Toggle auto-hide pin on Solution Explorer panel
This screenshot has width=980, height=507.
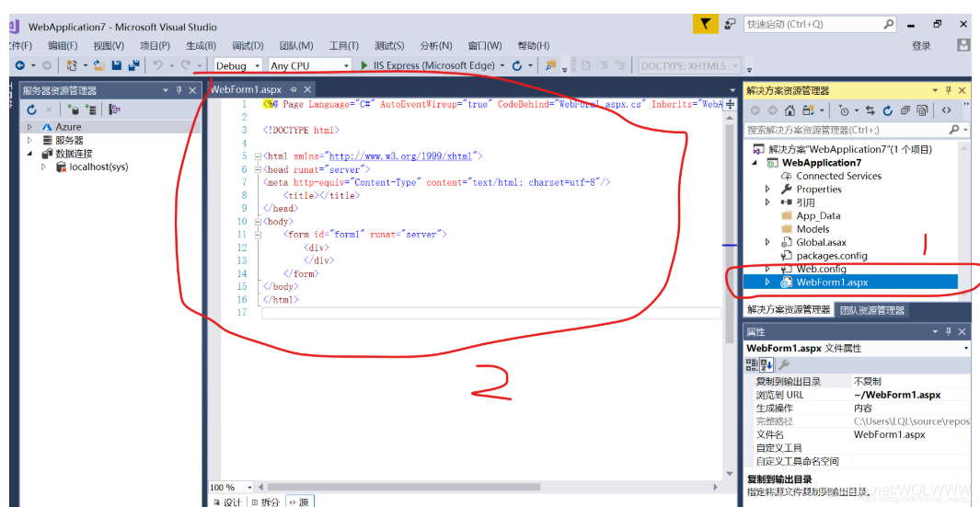point(948,91)
